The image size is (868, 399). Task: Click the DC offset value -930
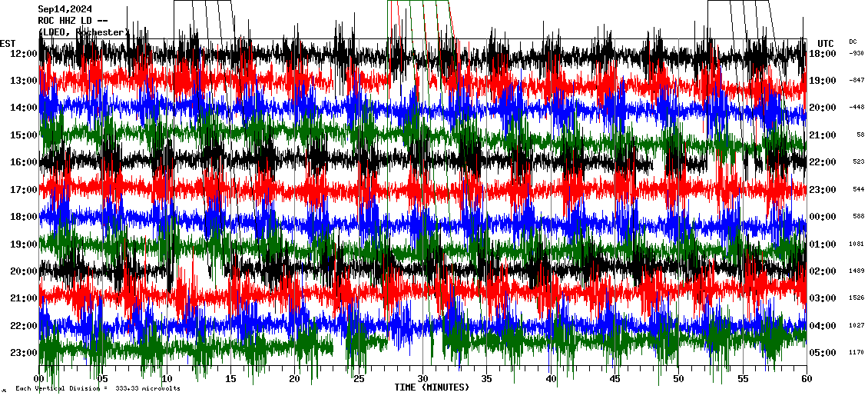[x=856, y=54]
